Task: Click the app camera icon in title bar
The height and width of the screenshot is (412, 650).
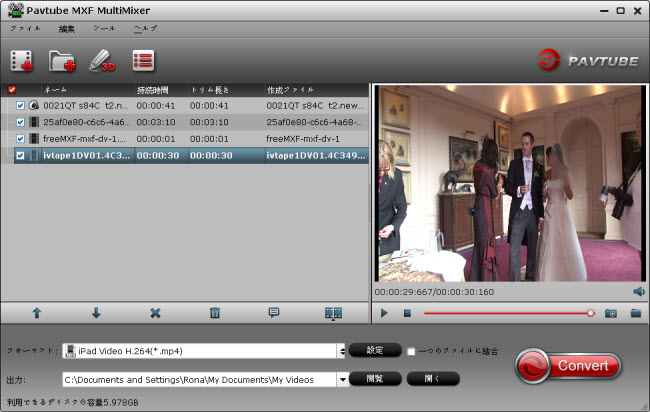Action: click(16, 10)
